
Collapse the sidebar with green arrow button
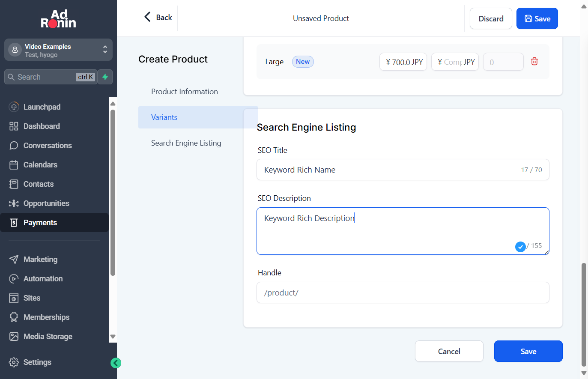tap(116, 363)
